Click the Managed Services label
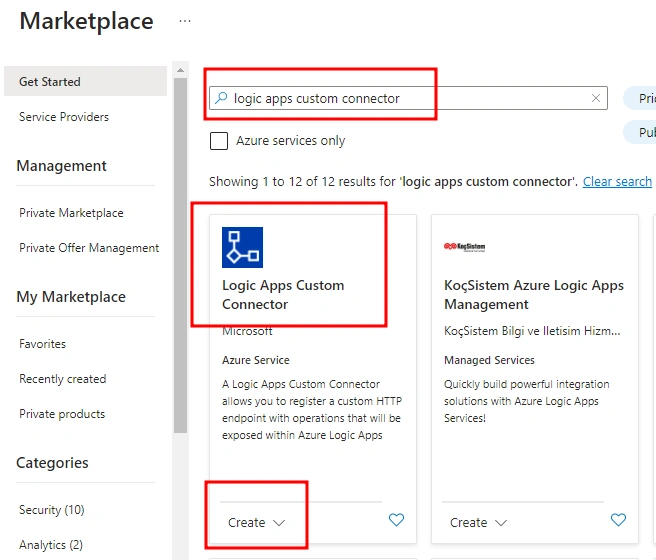This screenshot has height=560, width=656. point(489,360)
